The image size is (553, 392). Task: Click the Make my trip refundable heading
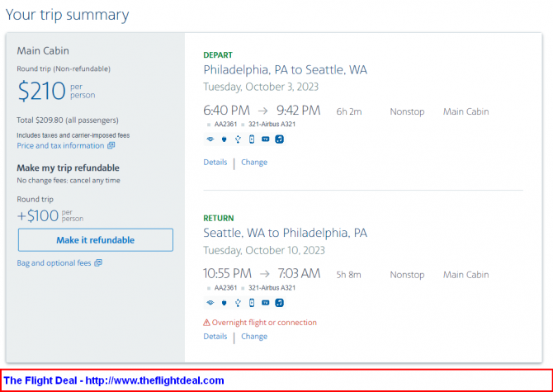(68, 168)
